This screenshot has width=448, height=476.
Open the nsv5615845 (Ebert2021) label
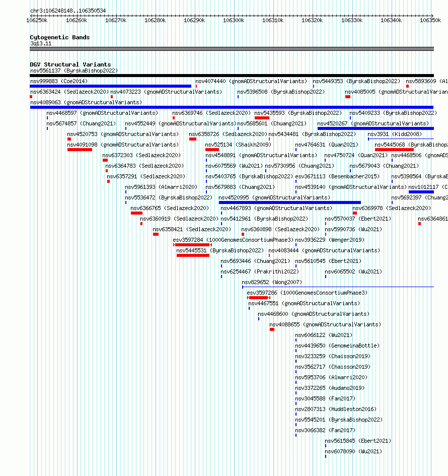click(x=358, y=441)
